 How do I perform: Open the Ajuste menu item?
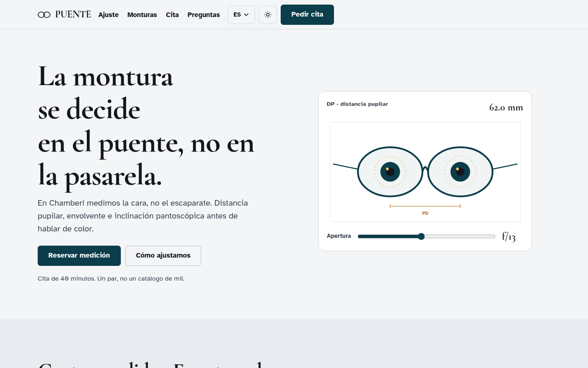tap(108, 15)
